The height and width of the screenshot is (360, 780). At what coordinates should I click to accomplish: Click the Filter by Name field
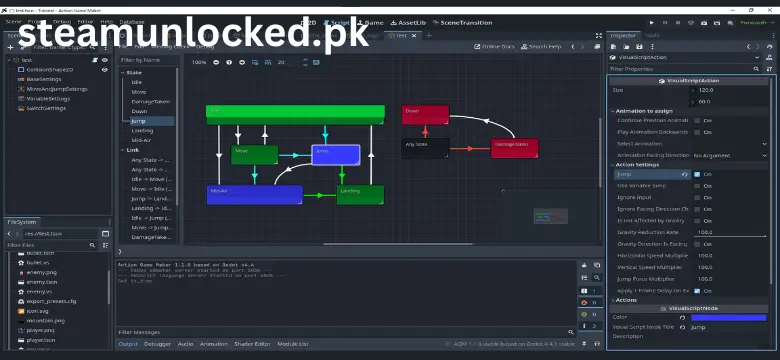[149, 60]
